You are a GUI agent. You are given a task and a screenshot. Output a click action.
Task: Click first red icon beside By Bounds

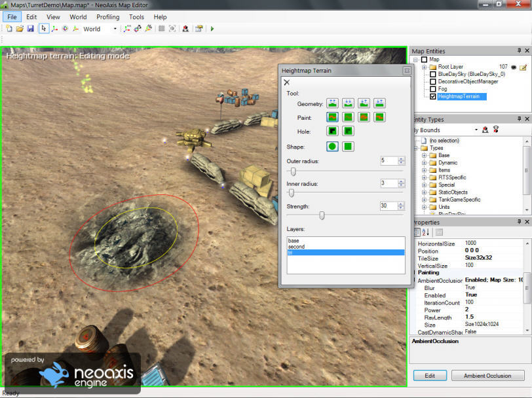485,130
